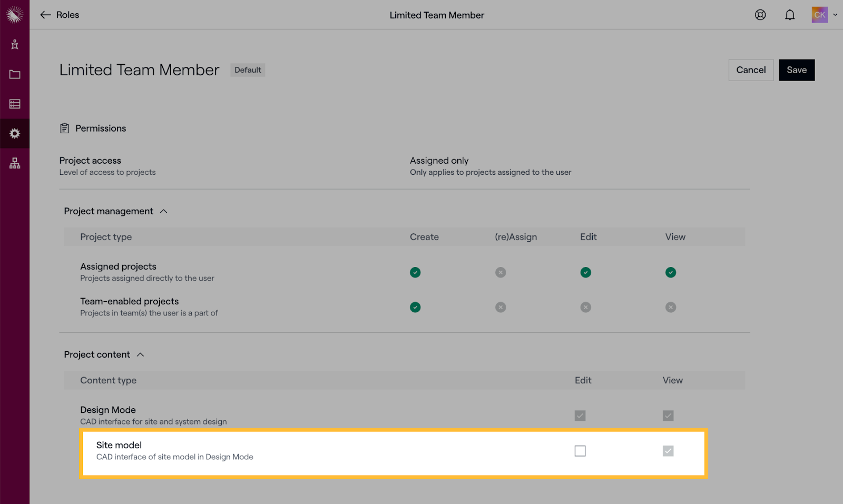
Task: Open the design figure icon in sidebar
Action: tap(15, 45)
